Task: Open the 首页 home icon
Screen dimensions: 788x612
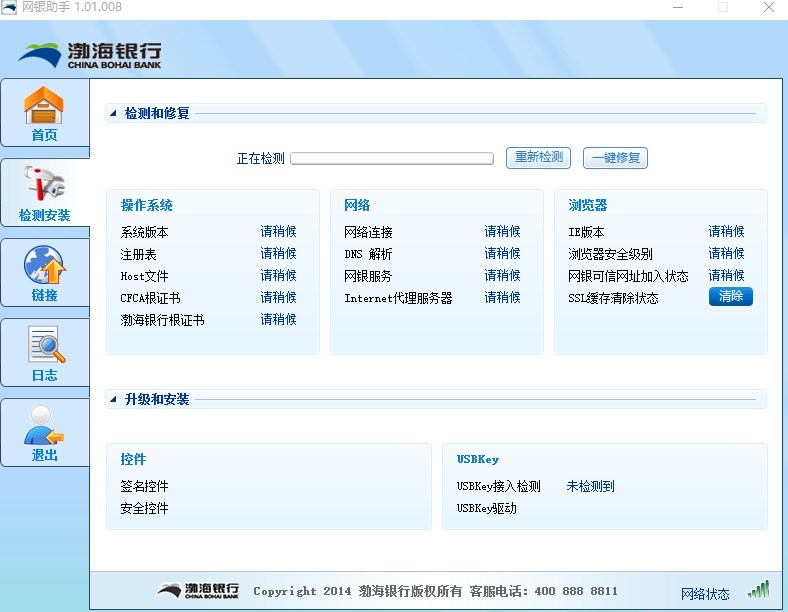Action: click(44, 105)
